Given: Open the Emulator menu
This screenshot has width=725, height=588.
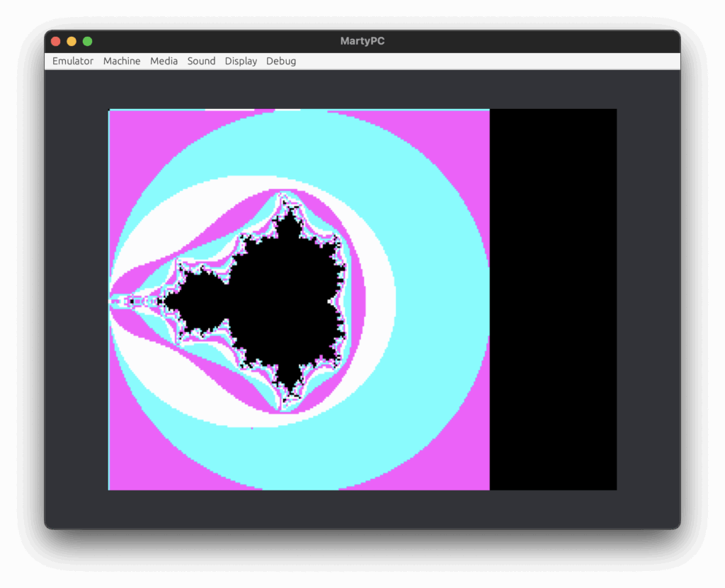Looking at the screenshot, I should [x=73, y=61].
